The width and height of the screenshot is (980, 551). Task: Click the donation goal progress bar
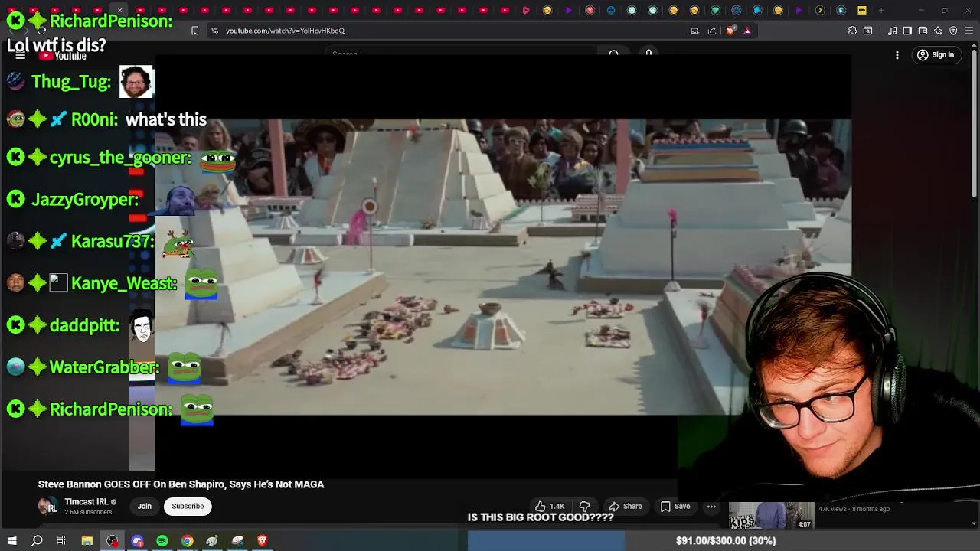click(x=724, y=540)
